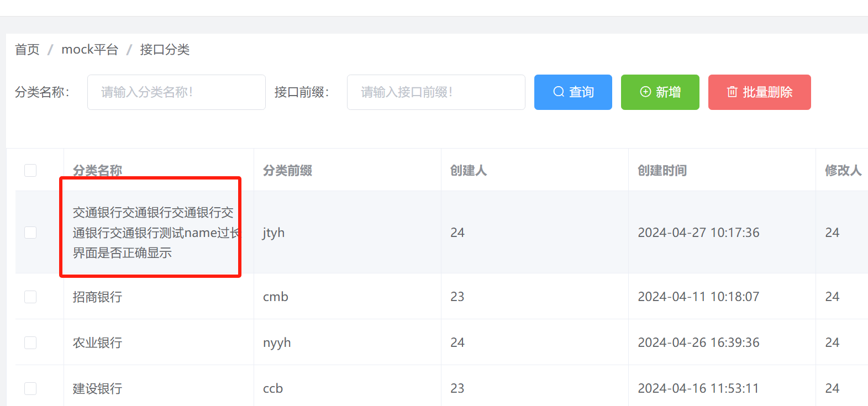Click the 修改人 column header
The image size is (868, 406).
(x=843, y=171)
